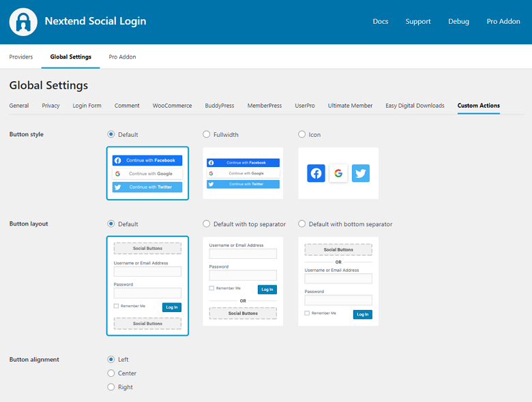The width and height of the screenshot is (532, 402).
Task: Click the Google icon in Icon style preview
Action: 338,173
